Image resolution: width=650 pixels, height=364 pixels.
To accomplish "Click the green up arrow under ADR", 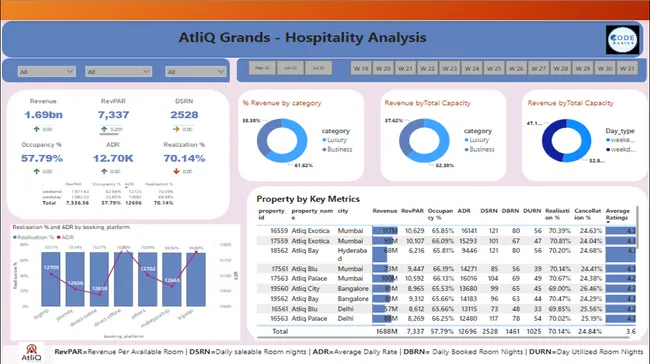I will pyautogui.click(x=104, y=171).
